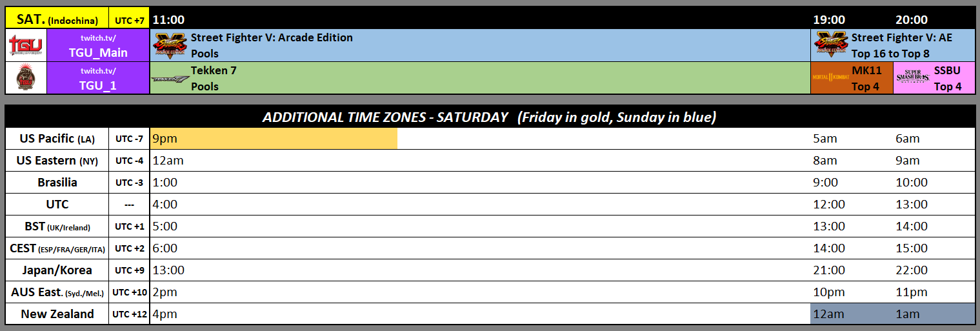Click the Street Fighter V pools logo
The width and height of the screenshot is (980, 331).
(170, 46)
